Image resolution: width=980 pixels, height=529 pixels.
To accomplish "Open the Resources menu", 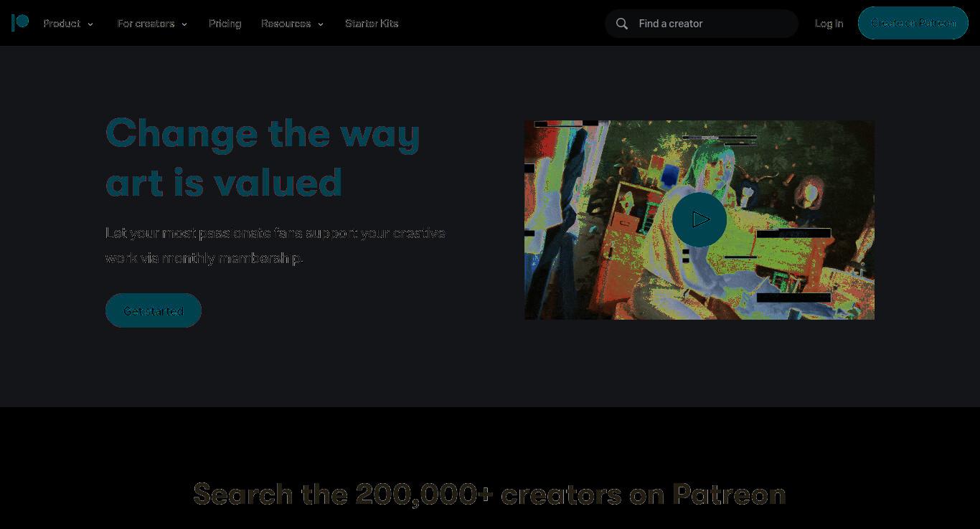I will (x=286, y=24).
